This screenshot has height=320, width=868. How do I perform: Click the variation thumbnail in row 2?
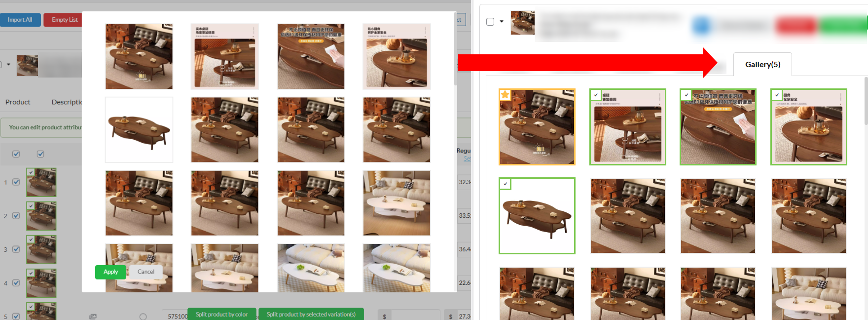tap(41, 216)
